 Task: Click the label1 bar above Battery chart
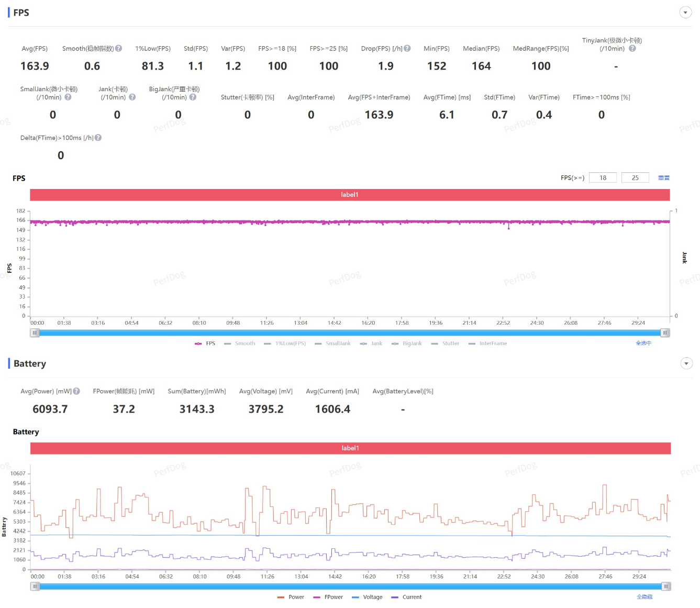pyautogui.click(x=350, y=448)
